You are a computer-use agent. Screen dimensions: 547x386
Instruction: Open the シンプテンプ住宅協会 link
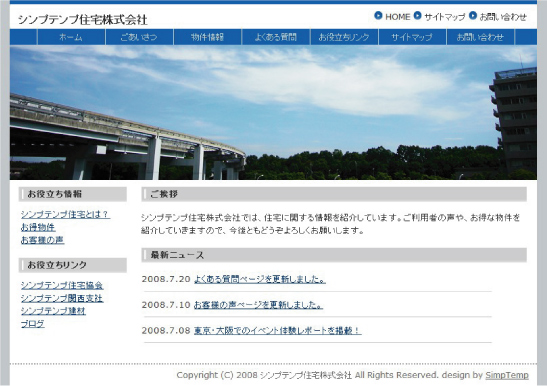coord(62,285)
